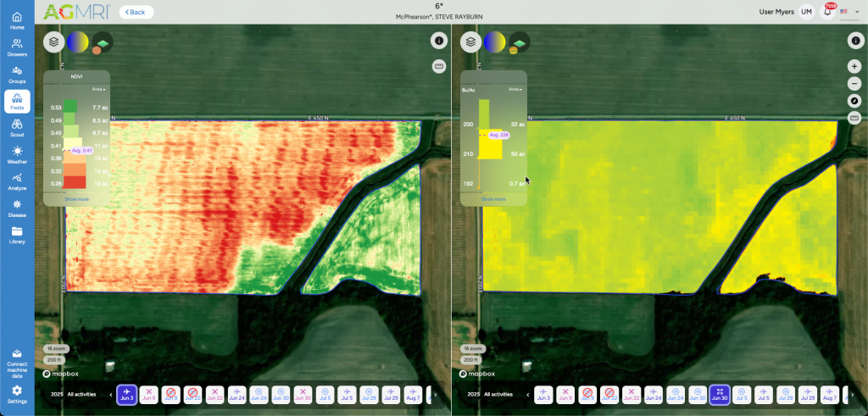Toggle the right map's field layer icon

click(519, 42)
